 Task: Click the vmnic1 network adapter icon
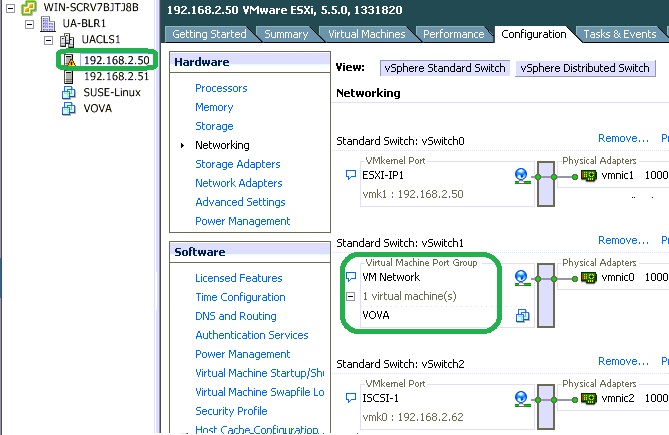[589, 175]
